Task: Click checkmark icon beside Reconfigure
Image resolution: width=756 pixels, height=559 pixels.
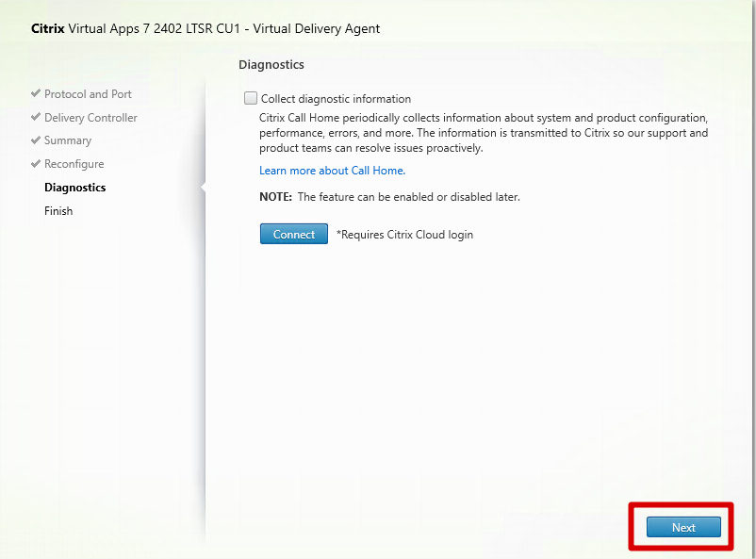Action: (35, 163)
